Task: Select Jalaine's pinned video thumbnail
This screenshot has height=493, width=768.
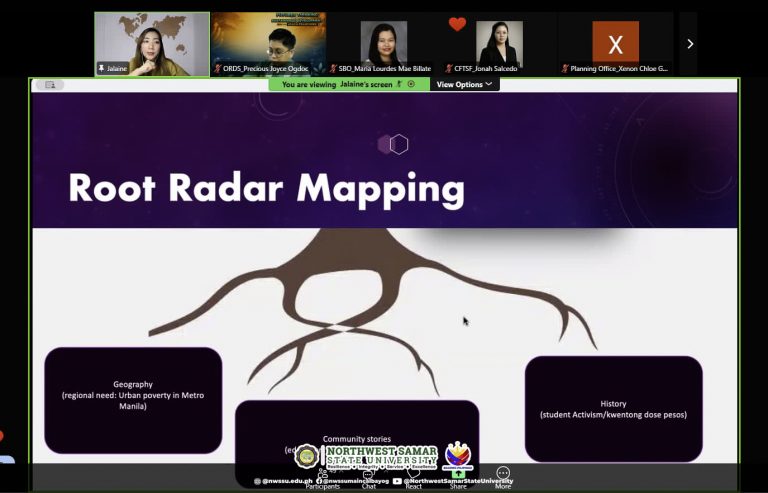Action: pyautogui.click(x=152, y=44)
